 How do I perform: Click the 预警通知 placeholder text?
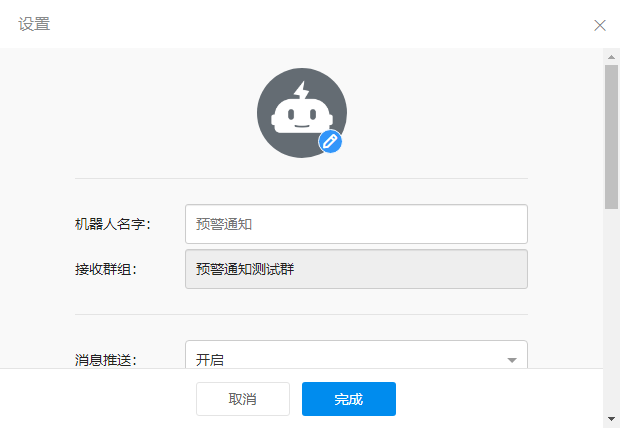(x=229, y=224)
